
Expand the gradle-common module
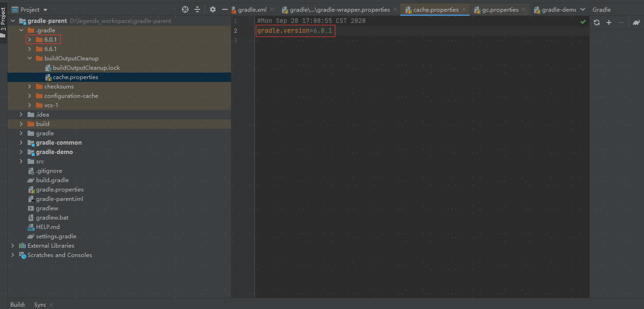point(21,142)
